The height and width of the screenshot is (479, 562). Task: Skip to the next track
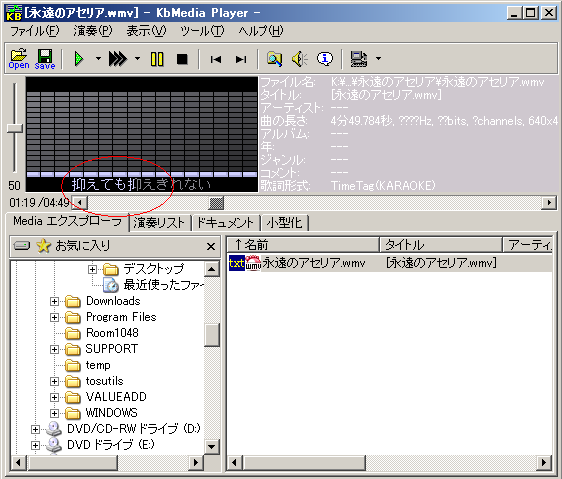pos(241,59)
